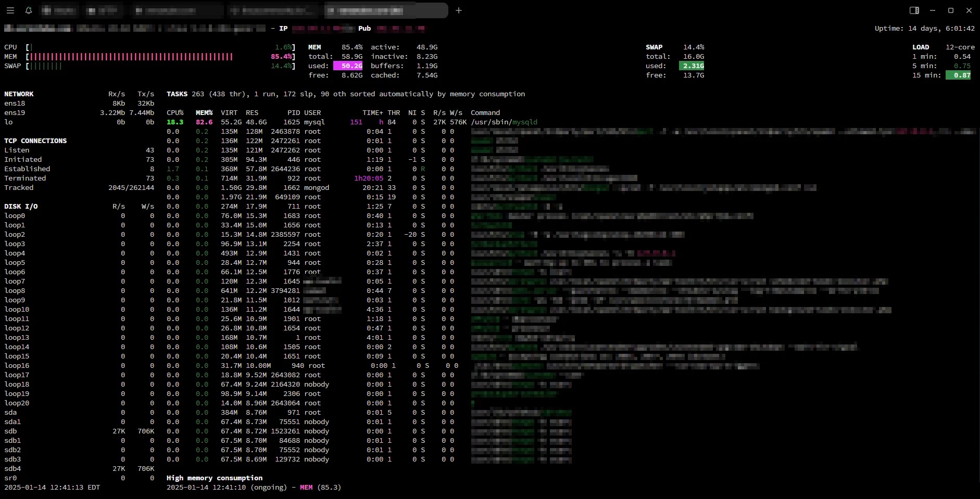Minimize the terminal window

(933, 10)
